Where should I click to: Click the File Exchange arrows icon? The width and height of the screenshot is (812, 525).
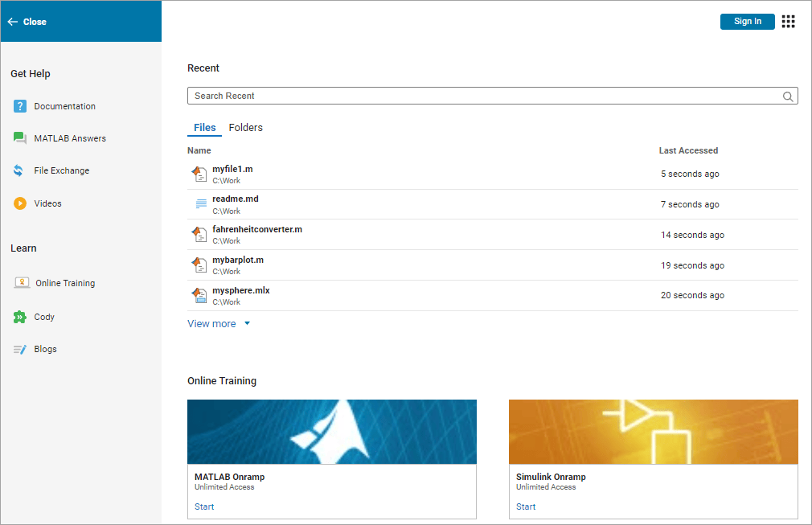tap(18, 170)
